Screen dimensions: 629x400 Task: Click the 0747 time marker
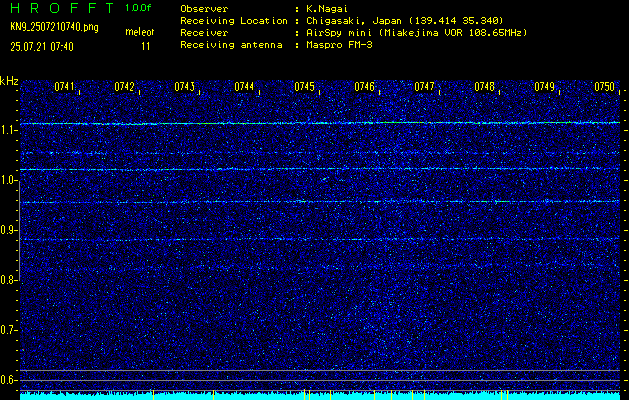tap(424, 86)
